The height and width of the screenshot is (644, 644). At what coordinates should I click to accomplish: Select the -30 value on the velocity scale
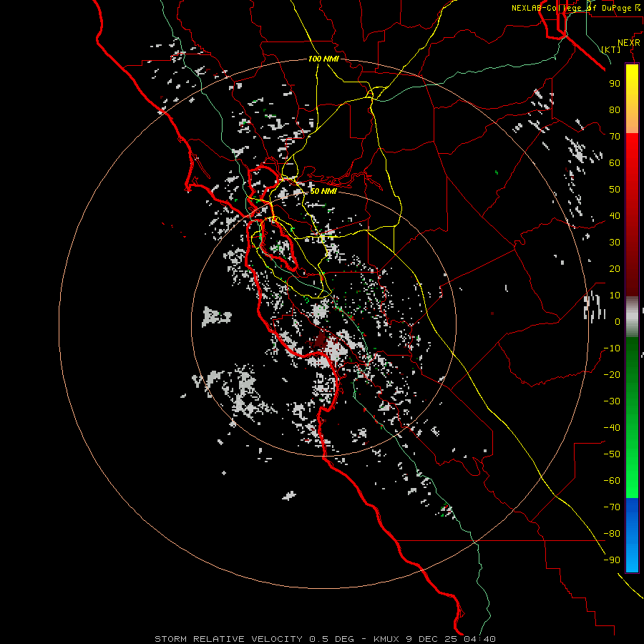(x=612, y=401)
